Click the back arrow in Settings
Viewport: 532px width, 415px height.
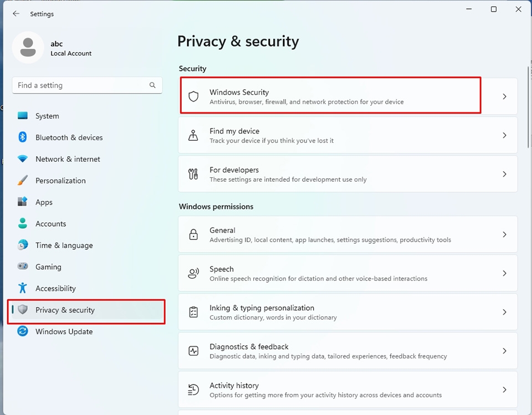pos(16,14)
